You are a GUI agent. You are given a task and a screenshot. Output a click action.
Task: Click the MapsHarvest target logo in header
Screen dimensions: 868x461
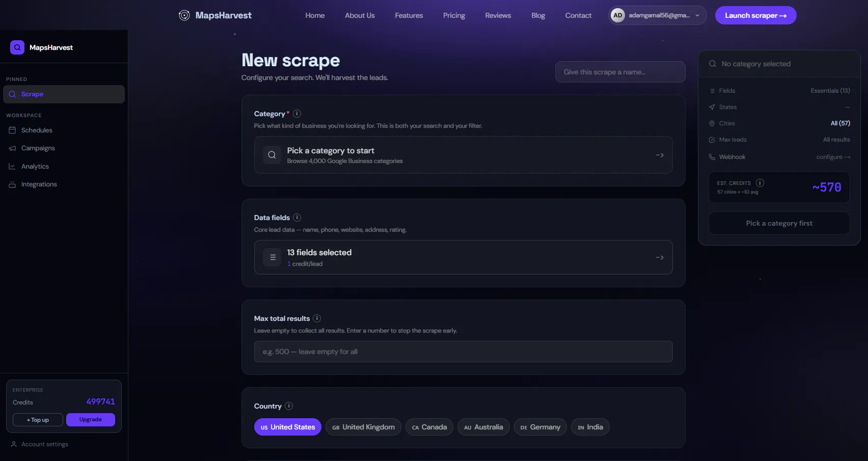coord(184,15)
